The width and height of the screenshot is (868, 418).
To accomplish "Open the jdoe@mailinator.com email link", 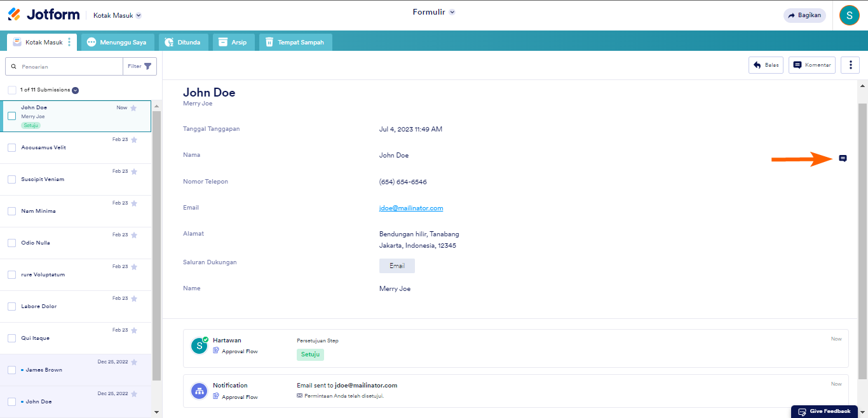I will pos(411,208).
